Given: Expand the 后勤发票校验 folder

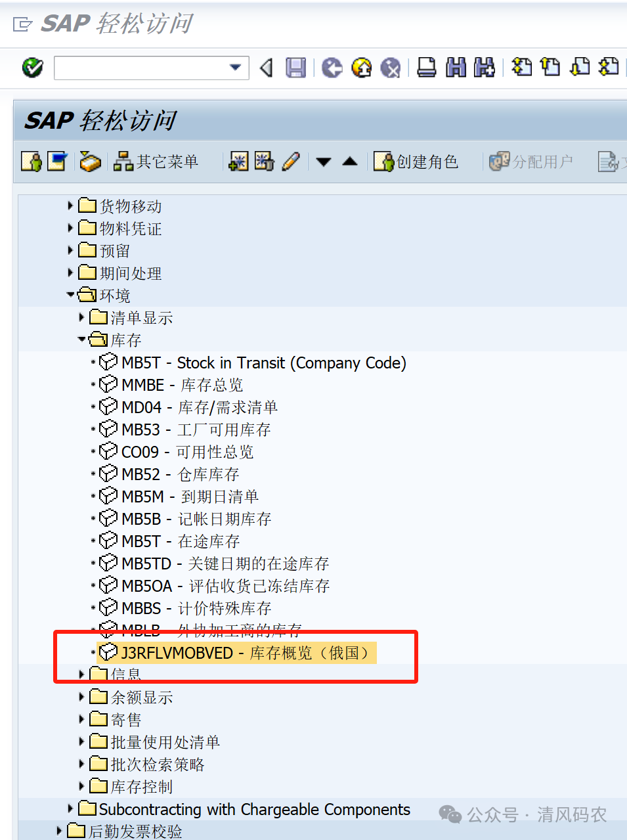Looking at the screenshot, I should (60, 831).
